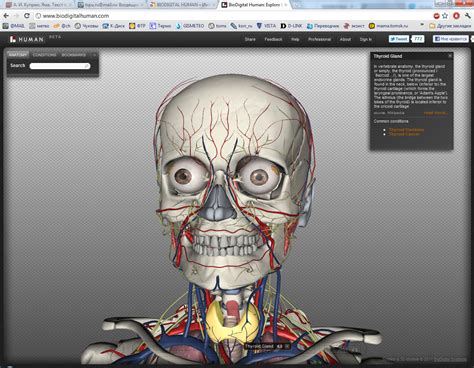This screenshot has width=474, height=368.
Task: Open the К-Диск bookmark
Action: pyautogui.click(x=113, y=26)
